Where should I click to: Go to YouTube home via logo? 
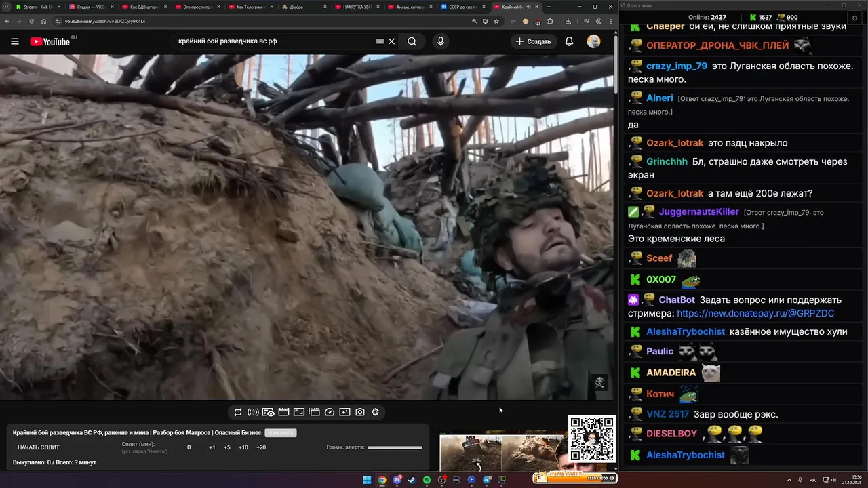[50, 41]
